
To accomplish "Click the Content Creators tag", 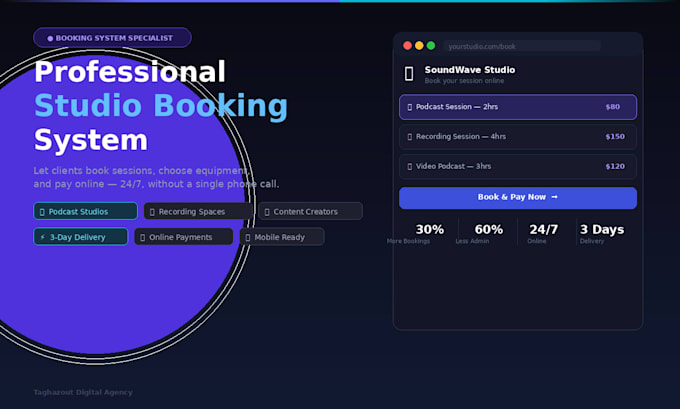I will (x=311, y=211).
